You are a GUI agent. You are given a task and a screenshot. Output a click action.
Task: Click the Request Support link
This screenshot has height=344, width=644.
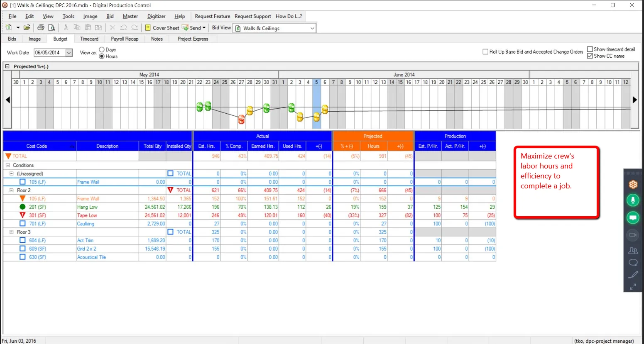tap(253, 16)
